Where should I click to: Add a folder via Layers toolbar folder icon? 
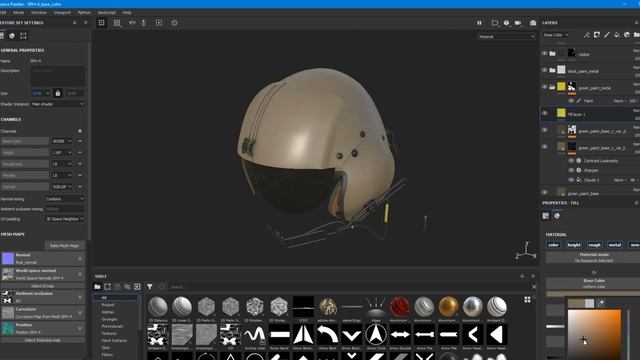(636, 35)
